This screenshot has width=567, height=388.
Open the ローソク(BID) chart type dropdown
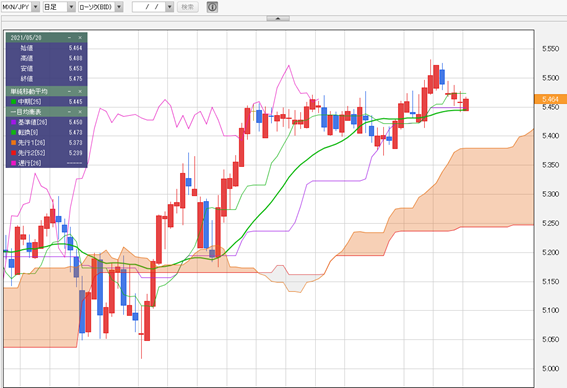click(101, 7)
